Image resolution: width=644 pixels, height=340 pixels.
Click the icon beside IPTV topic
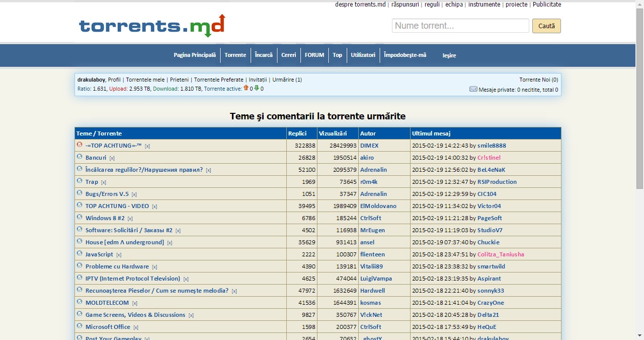click(x=79, y=278)
